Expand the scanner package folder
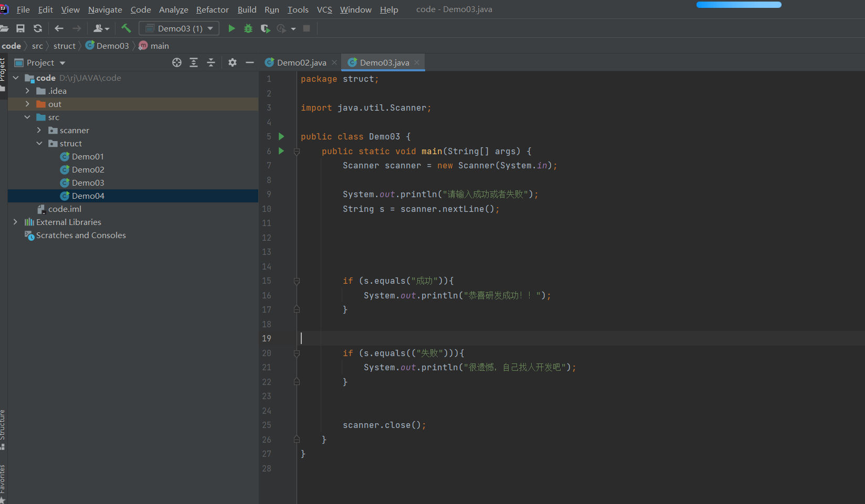The width and height of the screenshot is (865, 504). [x=39, y=130]
